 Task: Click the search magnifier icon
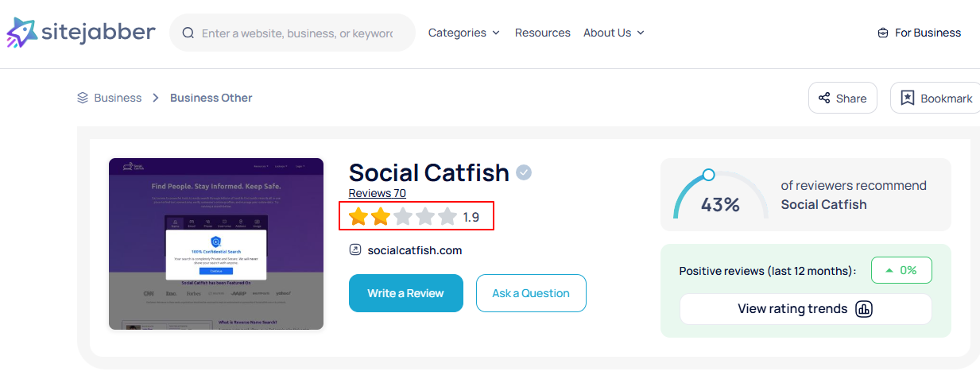[188, 33]
